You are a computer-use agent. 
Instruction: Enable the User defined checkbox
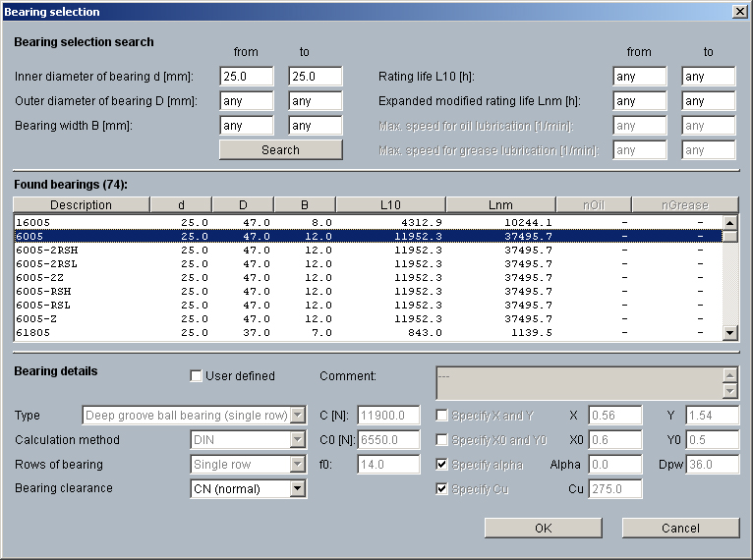coord(197,376)
